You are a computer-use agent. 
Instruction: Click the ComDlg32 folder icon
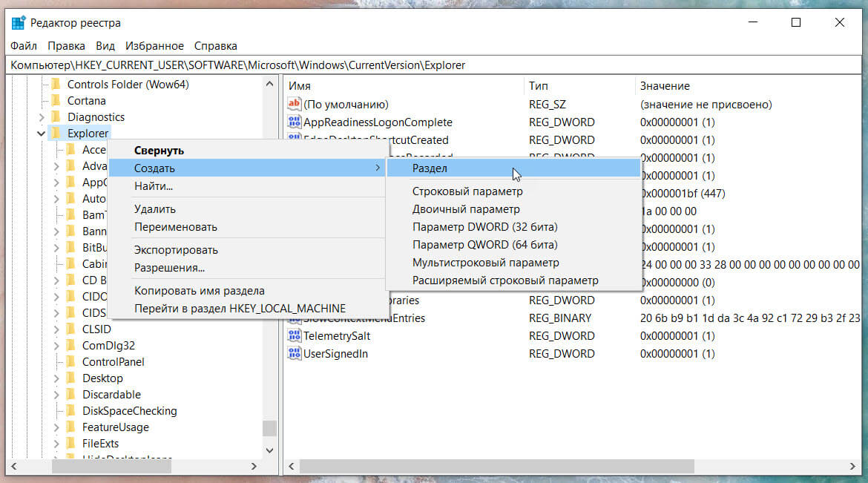[71, 345]
